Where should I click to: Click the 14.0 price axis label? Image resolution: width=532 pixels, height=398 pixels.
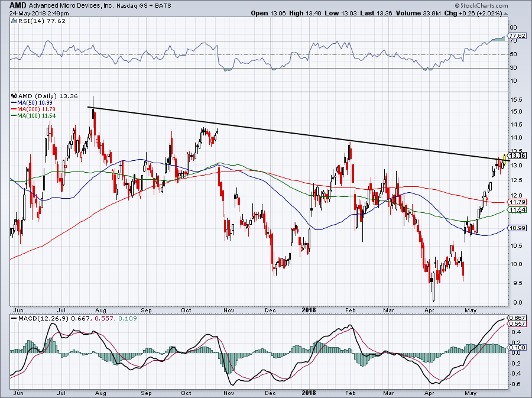click(x=516, y=138)
